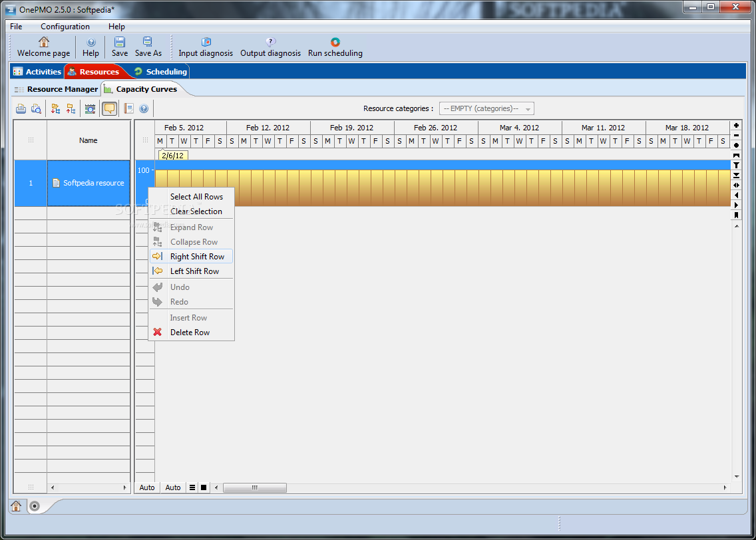
Task: Choose Delete Row in the context menu
Action: tap(192, 333)
